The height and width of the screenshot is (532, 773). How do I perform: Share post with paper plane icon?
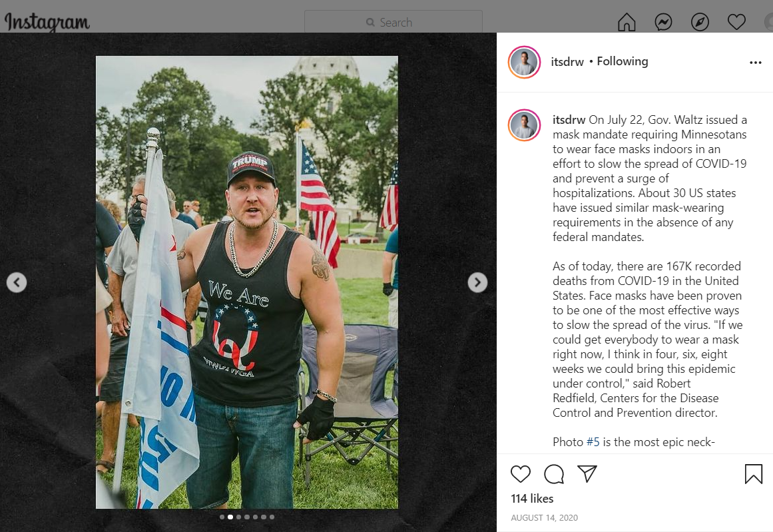pyautogui.click(x=587, y=474)
